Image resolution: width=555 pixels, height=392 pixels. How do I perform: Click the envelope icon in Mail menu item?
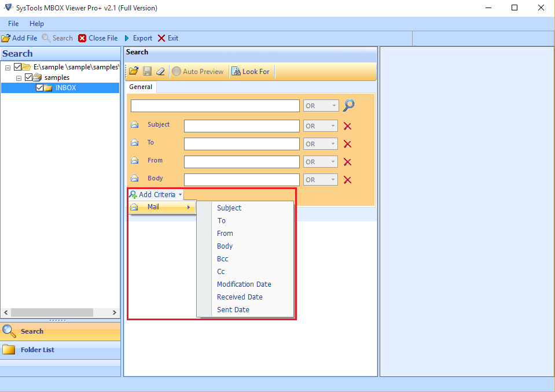(134, 207)
